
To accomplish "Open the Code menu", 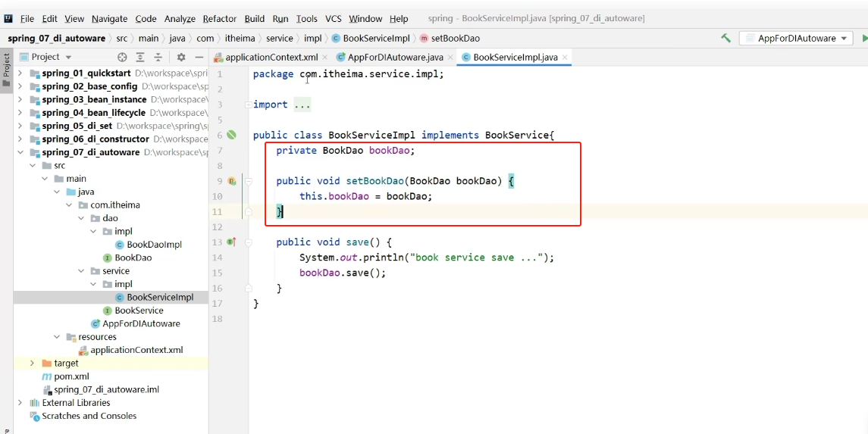I will coord(146,19).
